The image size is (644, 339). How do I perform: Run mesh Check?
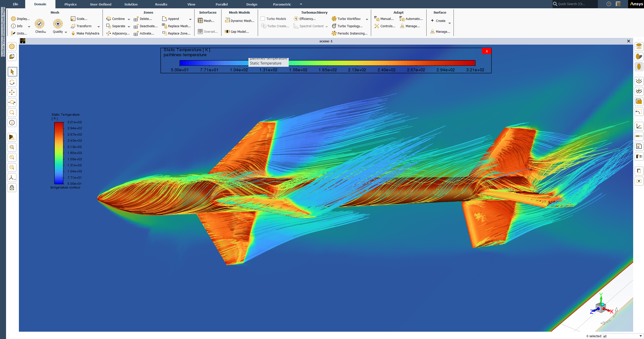pos(40,26)
